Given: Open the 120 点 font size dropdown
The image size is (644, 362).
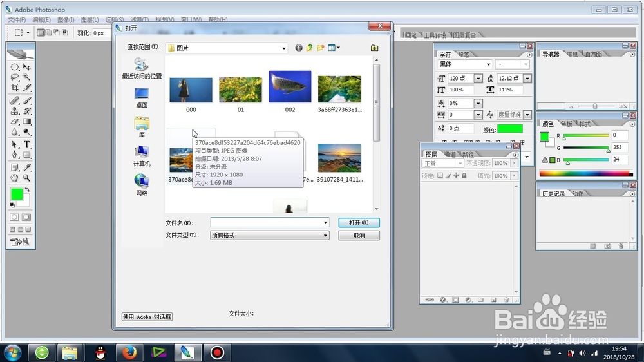Looking at the screenshot, I should (x=478, y=79).
